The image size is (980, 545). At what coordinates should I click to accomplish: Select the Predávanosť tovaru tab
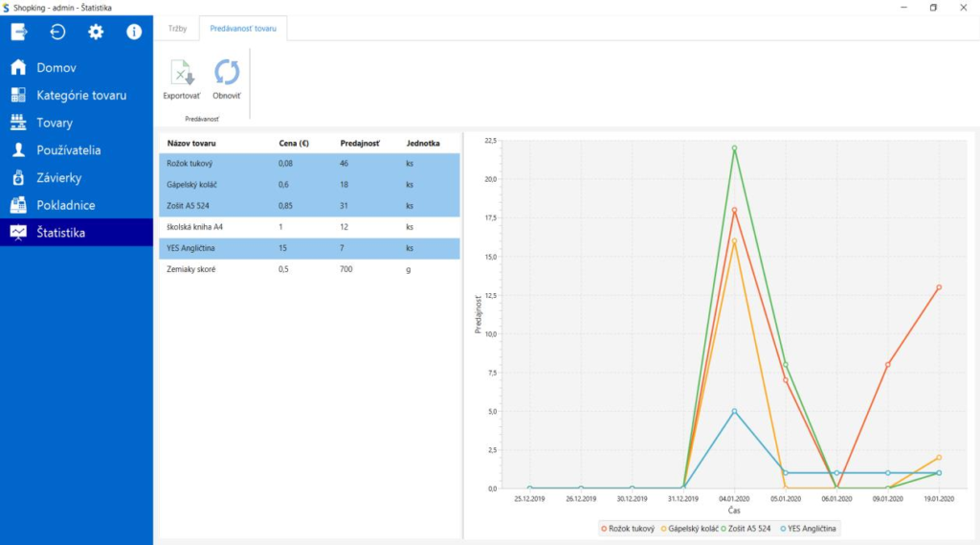(243, 29)
